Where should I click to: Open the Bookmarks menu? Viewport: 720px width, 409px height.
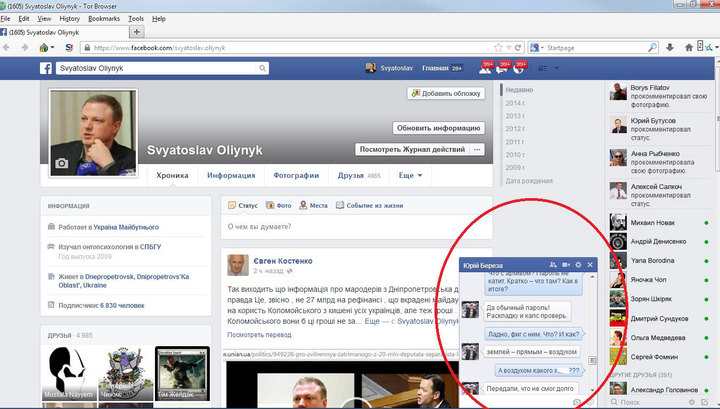(103, 19)
